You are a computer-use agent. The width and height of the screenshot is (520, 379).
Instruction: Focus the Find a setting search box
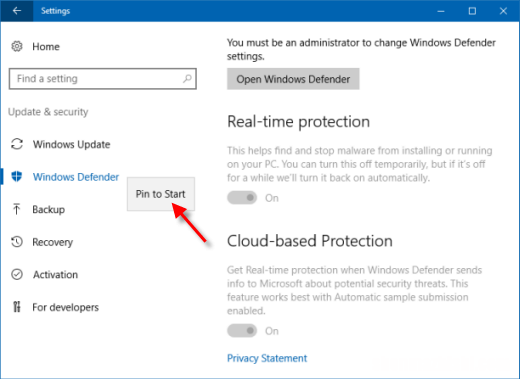click(103, 79)
